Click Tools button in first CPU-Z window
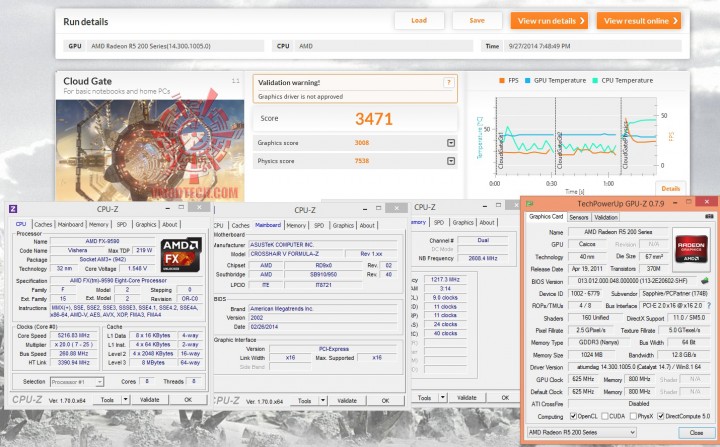The width and height of the screenshot is (720, 447). [x=107, y=400]
